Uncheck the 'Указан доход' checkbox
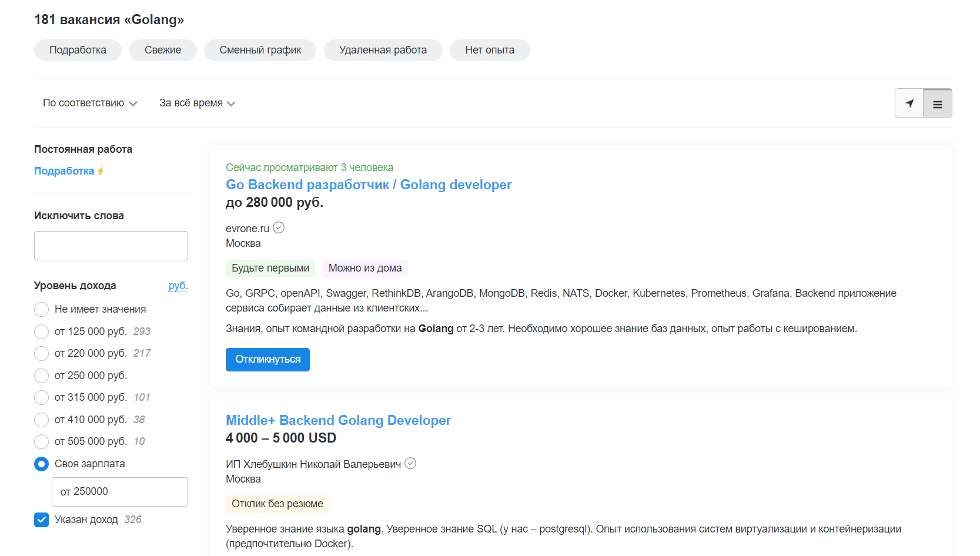980x556 pixels. pos(41,520)
